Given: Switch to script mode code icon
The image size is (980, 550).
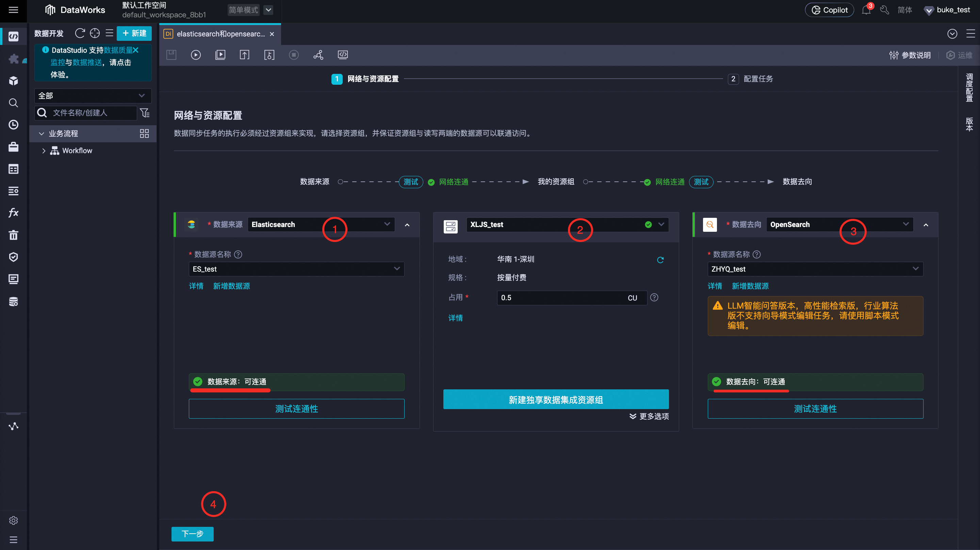Looking at the screenshot, I should click(x=343, y=55).
